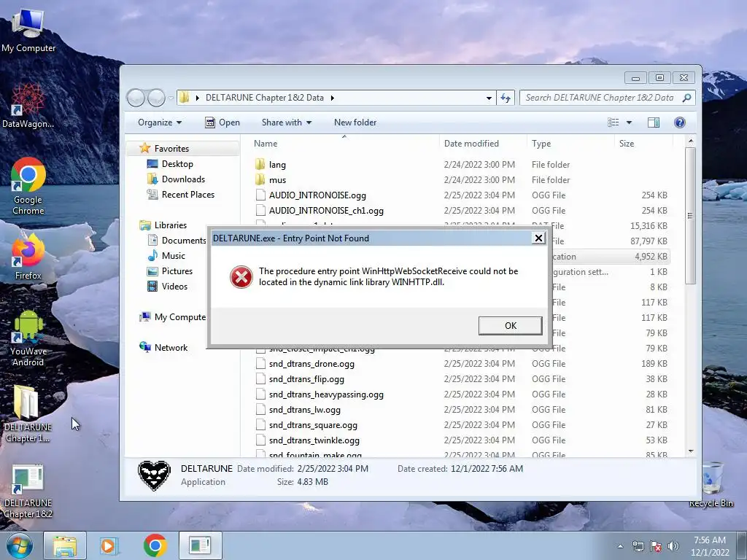The height and width of the screenshot is (560, 747).
Task: Close the DELTARUNE.exe error dialog with X
Action: [x=538, y=238]
